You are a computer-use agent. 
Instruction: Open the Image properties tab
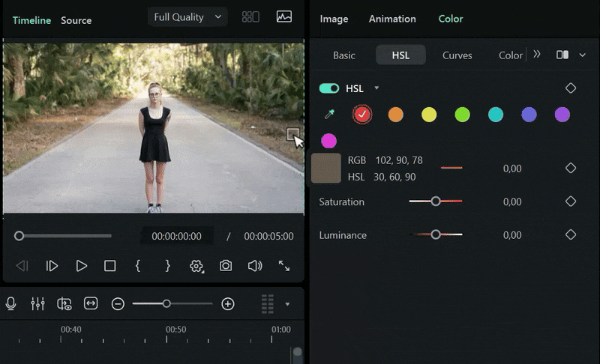click(334, 19)
